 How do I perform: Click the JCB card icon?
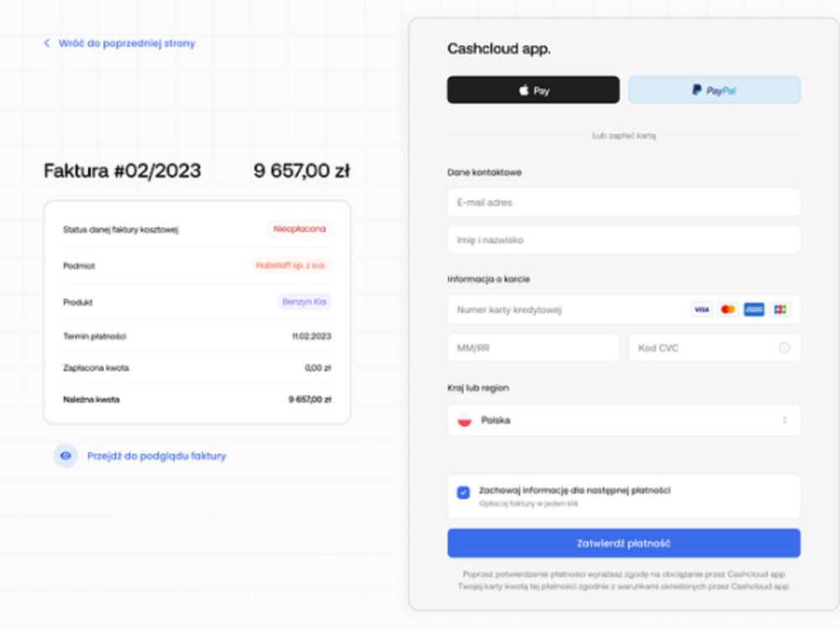(780, 310)
